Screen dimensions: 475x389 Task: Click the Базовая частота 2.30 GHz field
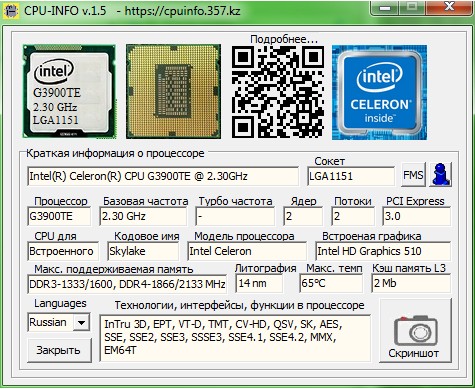point(143,216)
